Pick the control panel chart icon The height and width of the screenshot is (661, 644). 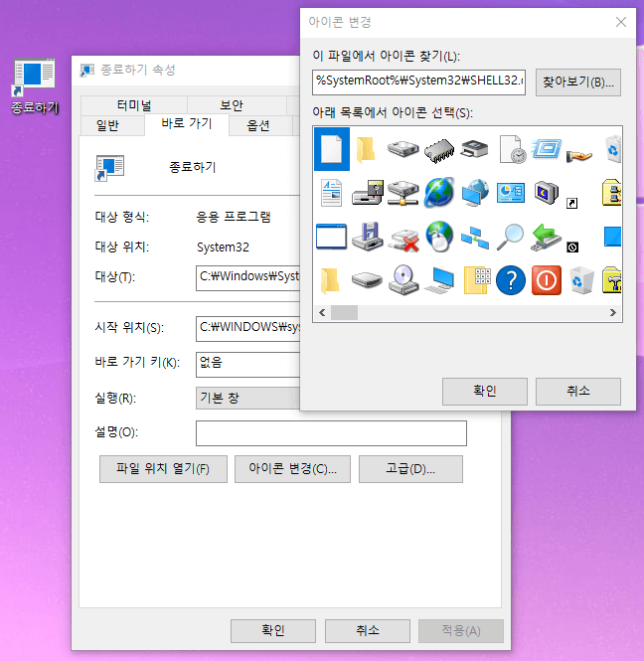click(x=511, y=193)
